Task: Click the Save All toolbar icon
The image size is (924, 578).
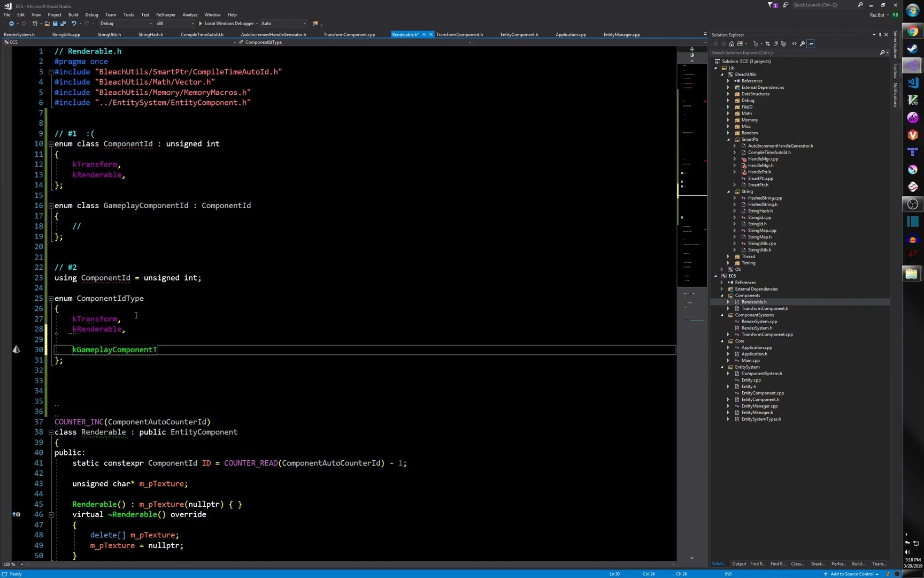Action: [x=63, y=24]
